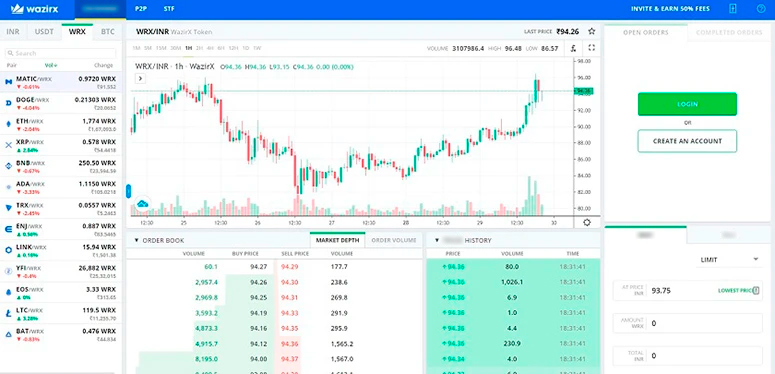
Task: Click sell price 94.29 in order book
Action: click(289, 267)
